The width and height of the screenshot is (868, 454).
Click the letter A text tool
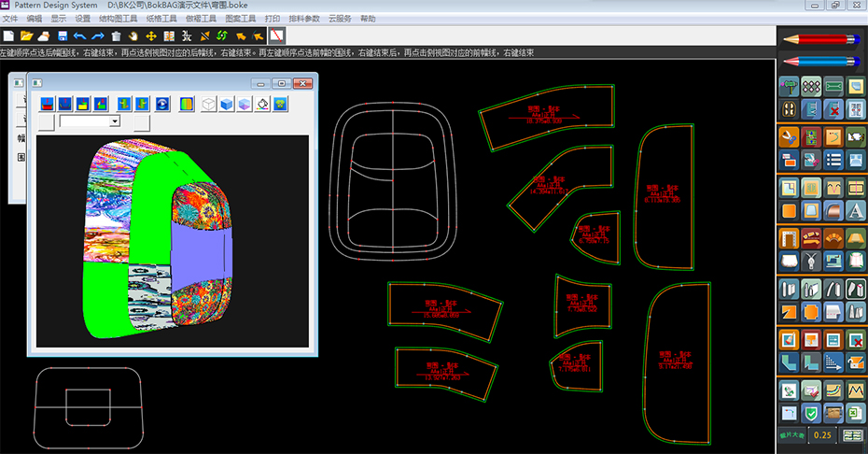tap(856, 211)
